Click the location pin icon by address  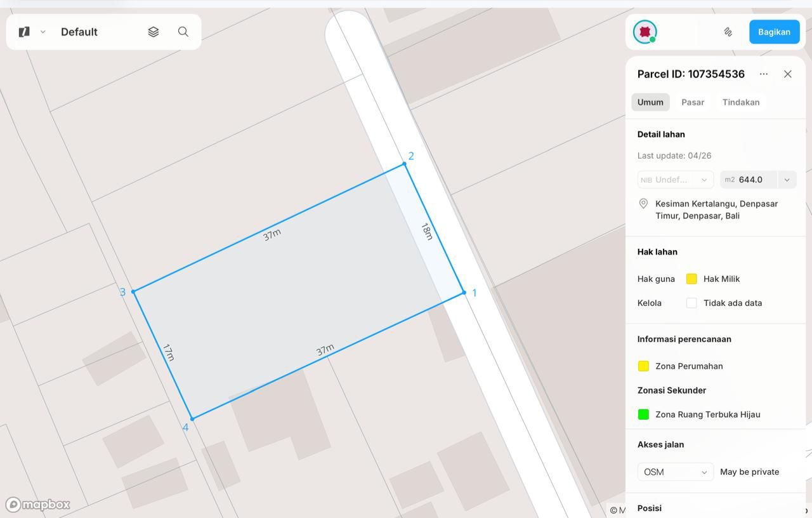[643, 204]
